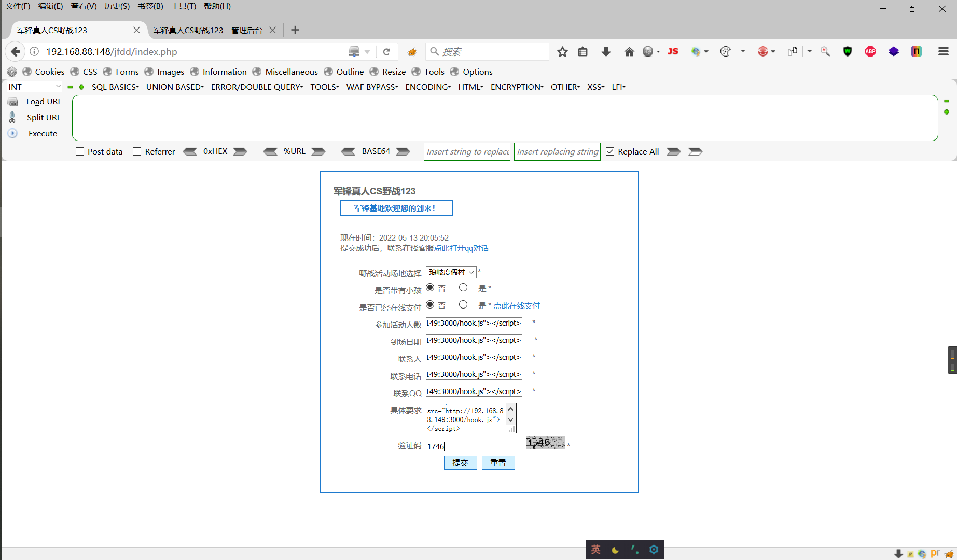Select the Load URL icon in HackBar
The height and width of the screenshot is (560, 957).
pyautogui.click(x=12, y=102)
